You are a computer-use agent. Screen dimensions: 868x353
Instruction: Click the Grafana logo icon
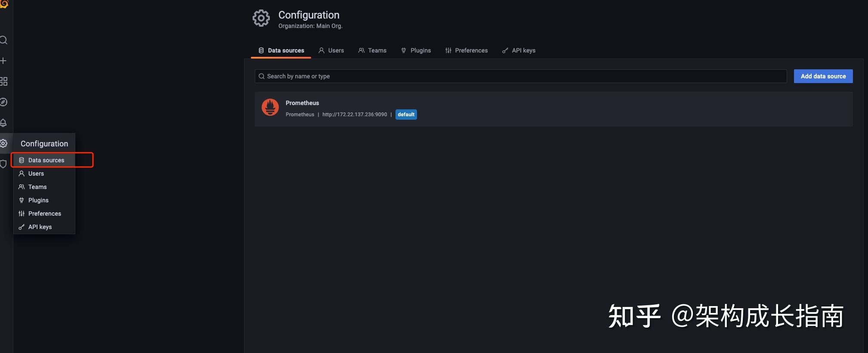click(x=4, y=4)
